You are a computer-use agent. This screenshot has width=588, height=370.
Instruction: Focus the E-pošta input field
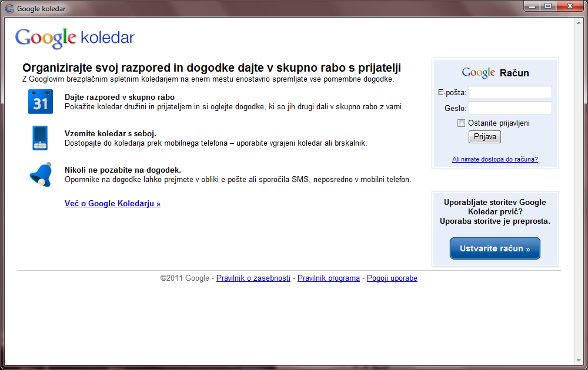pyautogui.click(x=510, y=92)
